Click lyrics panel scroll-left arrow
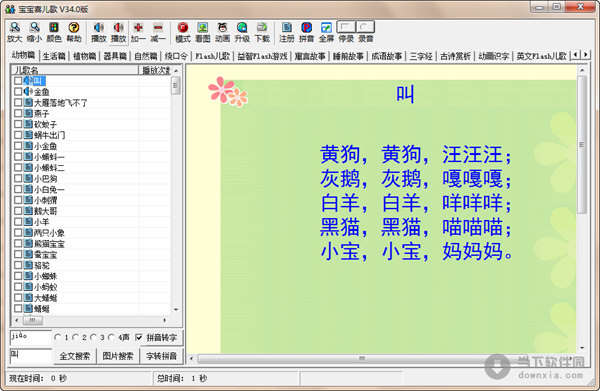The height and width of the screenshot is (391, 600). pyautogui.click(x=192, y=358)
